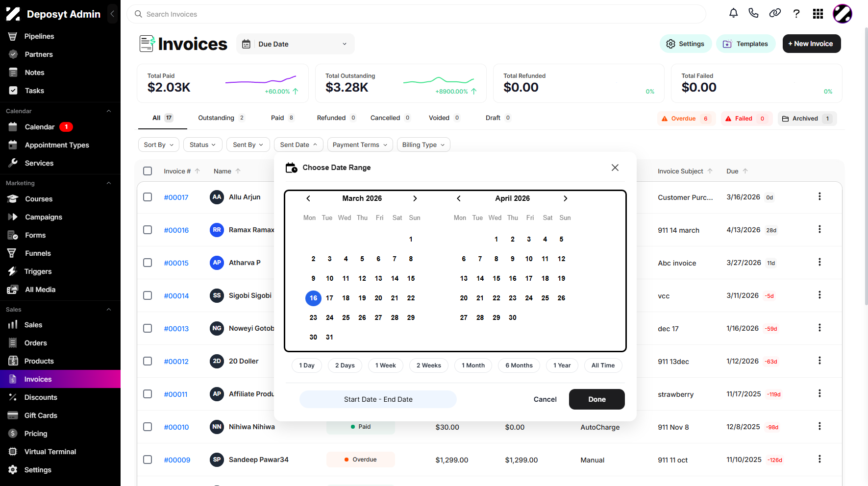This screenshot has height=486, width=868.
Task: Go to previous month from March 2026
Action: (308, 198)
